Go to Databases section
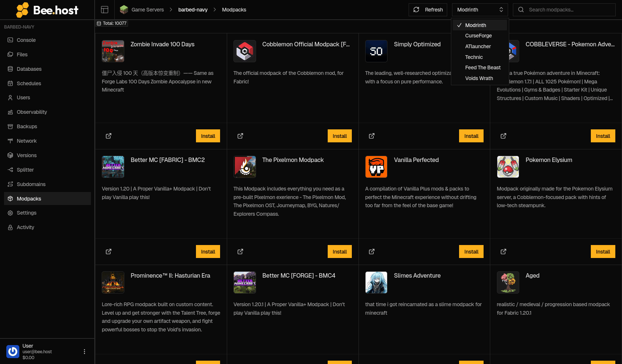This screenshot has width=622, height=364. [47, 69]
